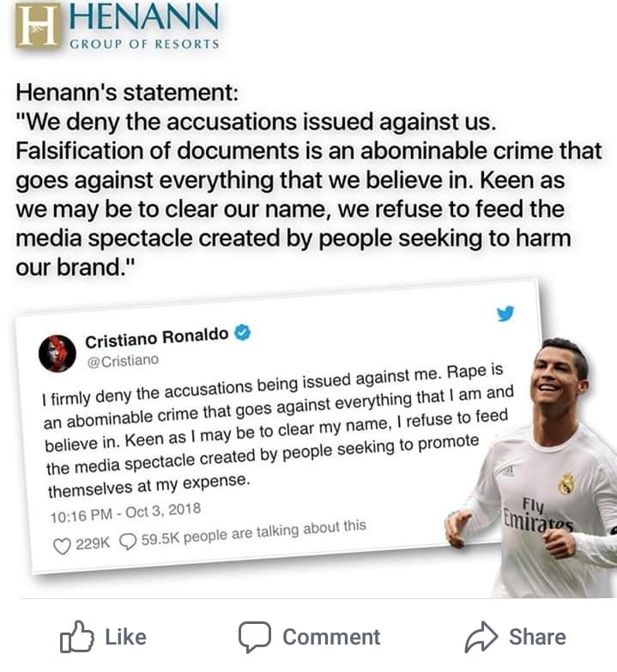Click the Share button label

pos(537,638)
